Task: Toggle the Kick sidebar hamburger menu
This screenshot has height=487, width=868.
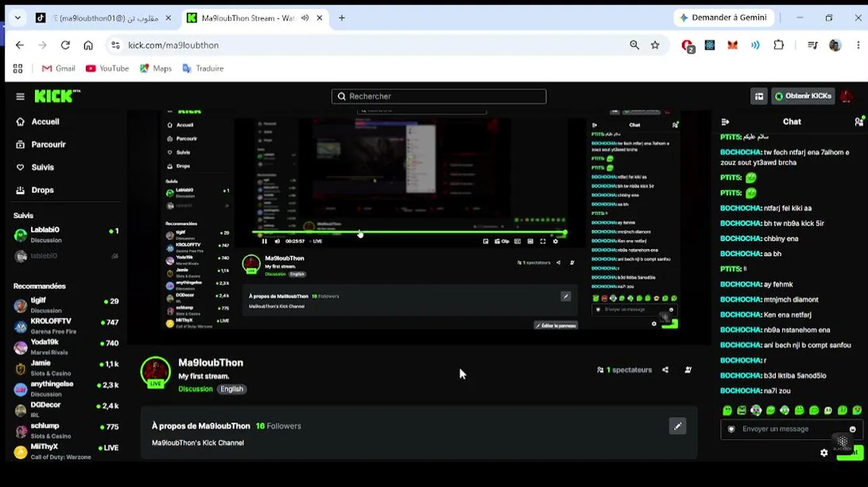Action: 20,97
